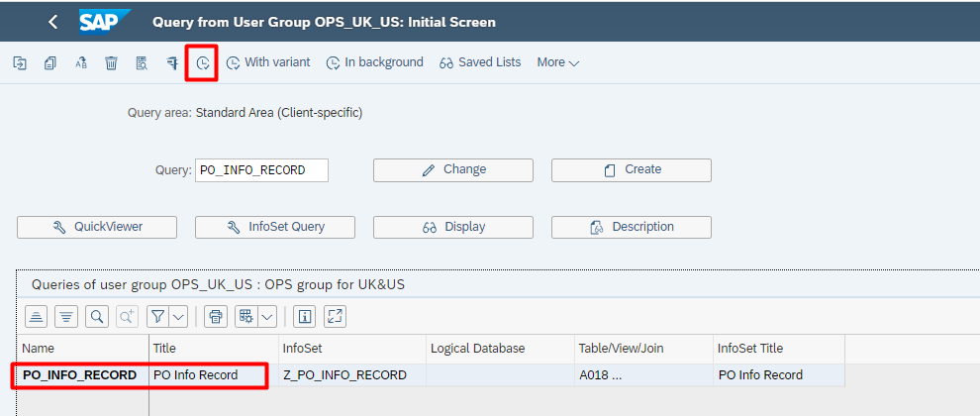
Task: Click the Query name input field
Action: pyautogui.click(x=261, y=169)
